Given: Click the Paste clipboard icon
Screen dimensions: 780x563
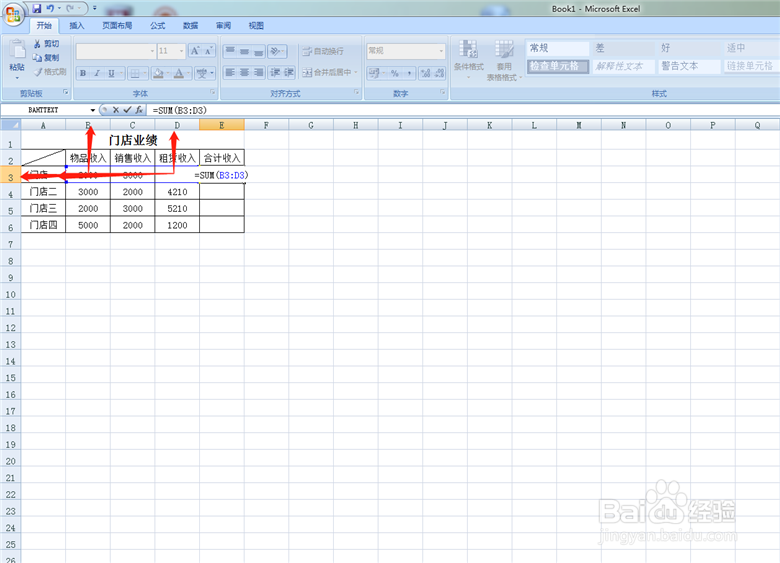Looking at the screenshot, I should pyautogui.click(x=17, y=50).
